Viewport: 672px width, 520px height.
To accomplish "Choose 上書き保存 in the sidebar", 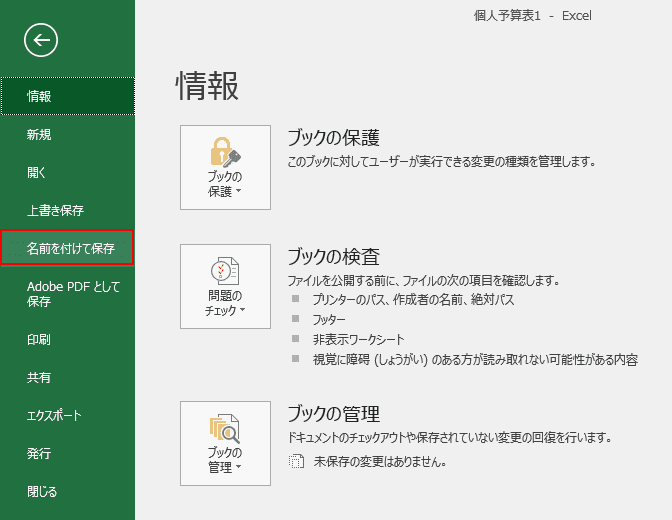I will click(x=68, y=210).
